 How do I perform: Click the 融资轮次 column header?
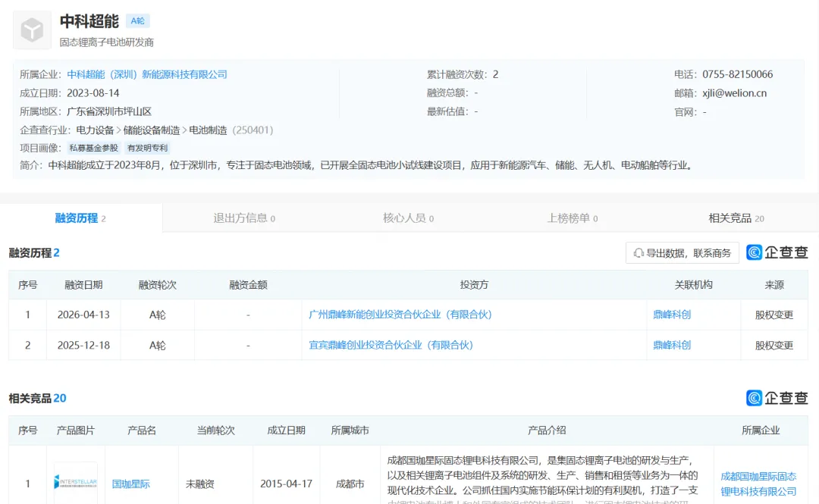pos(157,285)
